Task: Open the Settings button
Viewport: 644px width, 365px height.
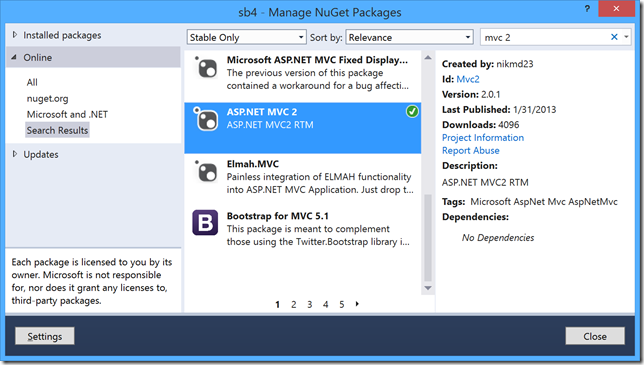Action: click(x=45, y=336)
